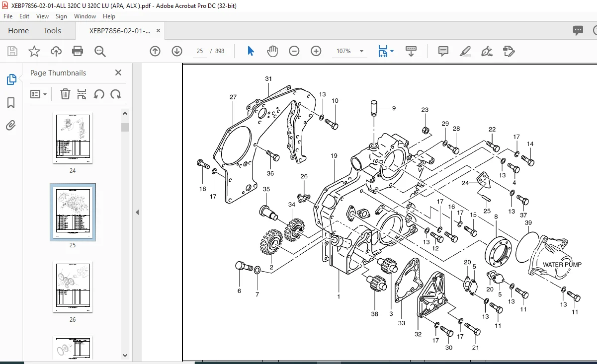Expand the fit page options arrow
Image resolution: width=597 pixels, height=364 pixels.
pos(392,51)
